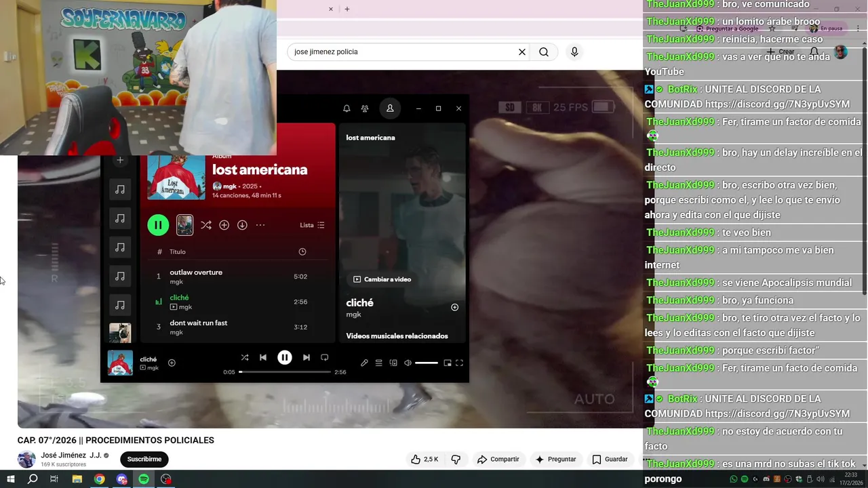Open En pausa Chrome profile button
Viewport: 868px width, 488px height.
(x=827, y=28)
